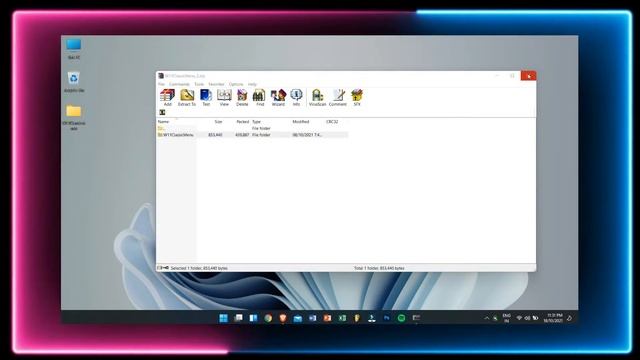Open the Favorites menu
The height and width of the screenshot is (360, 640).
(x=216, y=84)
